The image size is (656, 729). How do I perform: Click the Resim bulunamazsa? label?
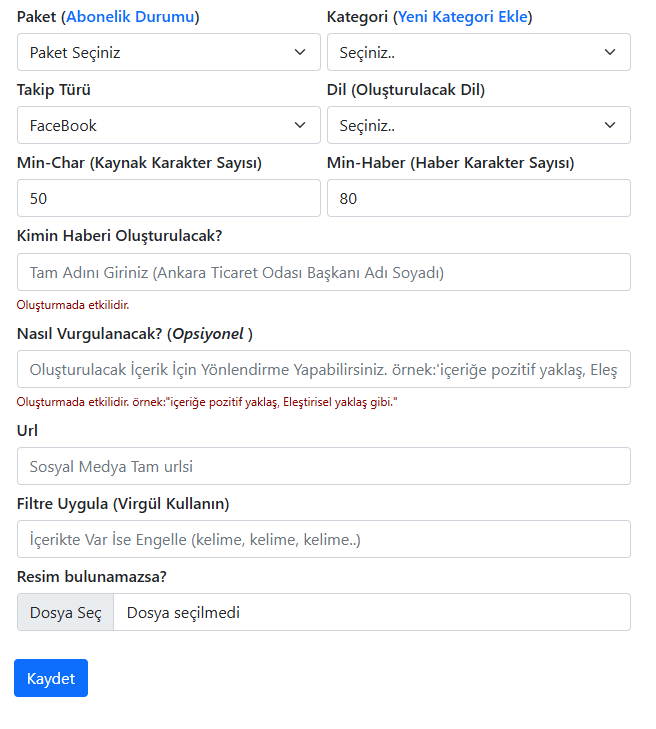coord(92,577)
